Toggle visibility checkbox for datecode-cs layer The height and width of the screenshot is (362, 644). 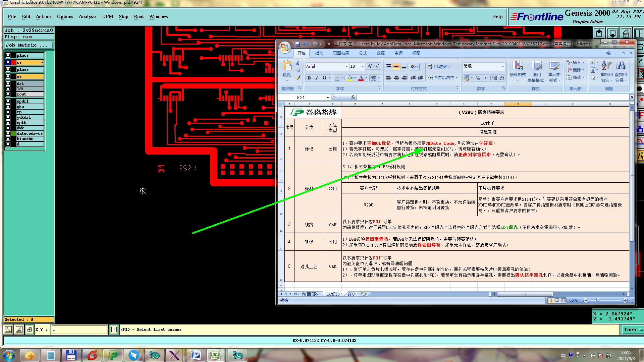click(8, 133)
